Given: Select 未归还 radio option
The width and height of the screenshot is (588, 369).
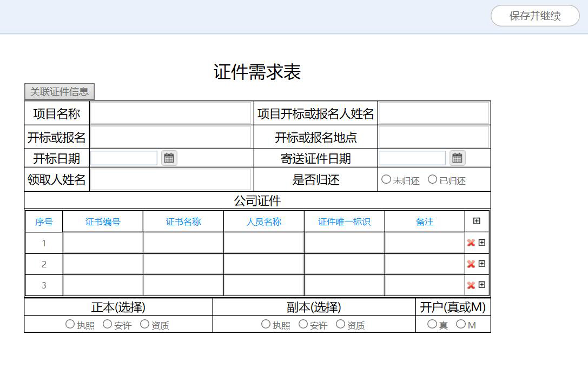Looking at the screenshot, I should click(386, 179).
